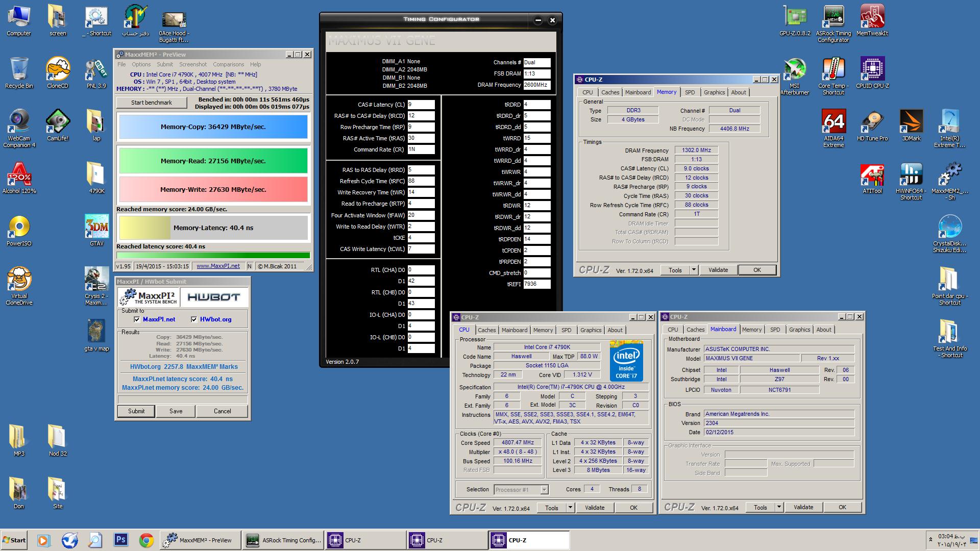Open CPUID CPU-Z desktop icon
Screen dimensions: 980x551
[872, 73]
